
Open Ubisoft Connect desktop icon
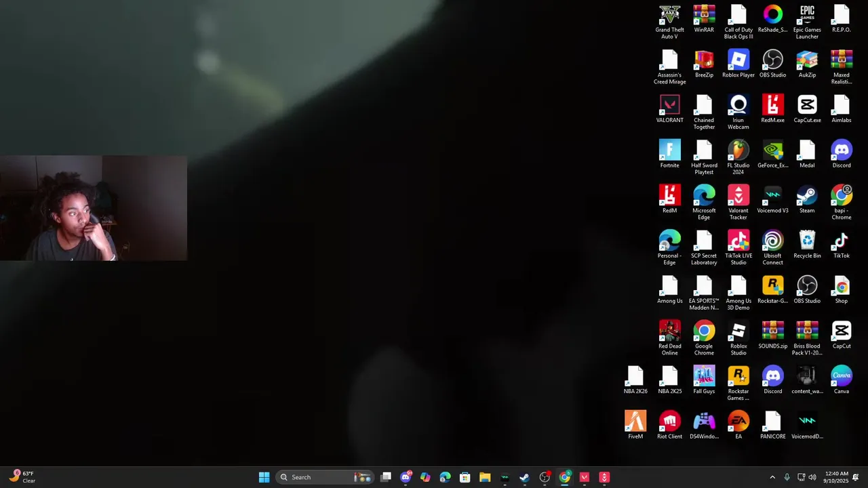(772, 248)
